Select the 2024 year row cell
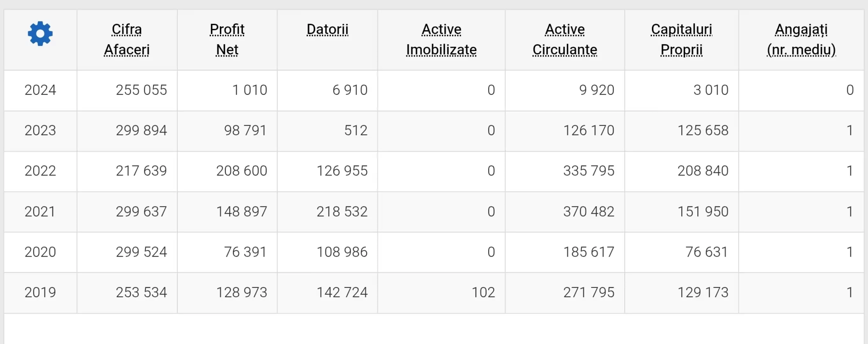This screenshot has width=868, height=344. [x=40, y=90]
